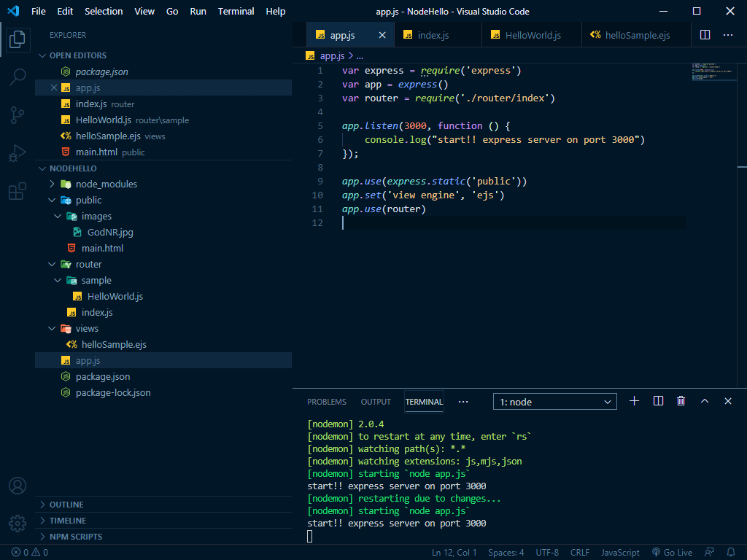Open the Source Control view
The width and height of the screenshot is (747, 560).
pyautogui.click(x=18, y=114)
